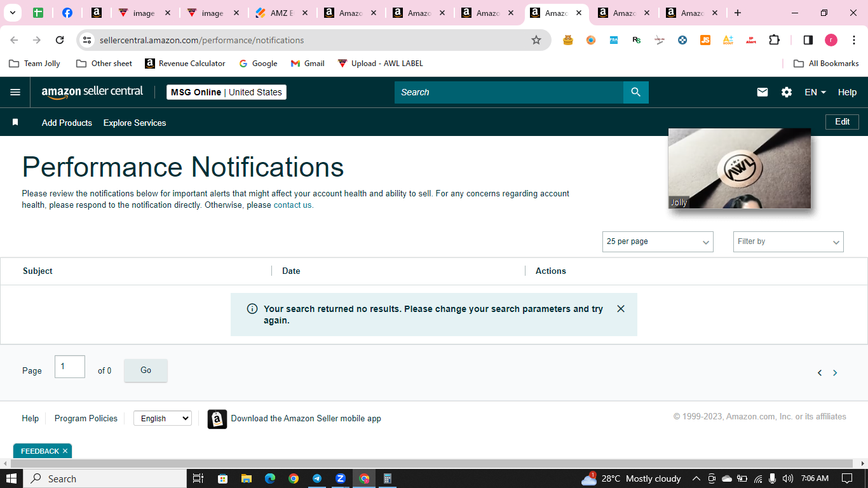868x488 pixels.
Task: Open the orange JS extension icon
Action: 705,40
